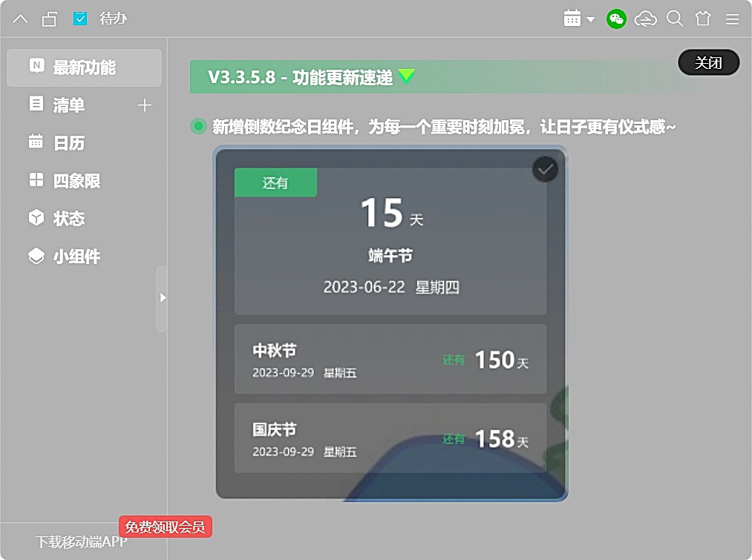The height and width of the screenshot is (560, 752).
Task: Click 免费领取会员 red badge
Action: pos(166,527)
